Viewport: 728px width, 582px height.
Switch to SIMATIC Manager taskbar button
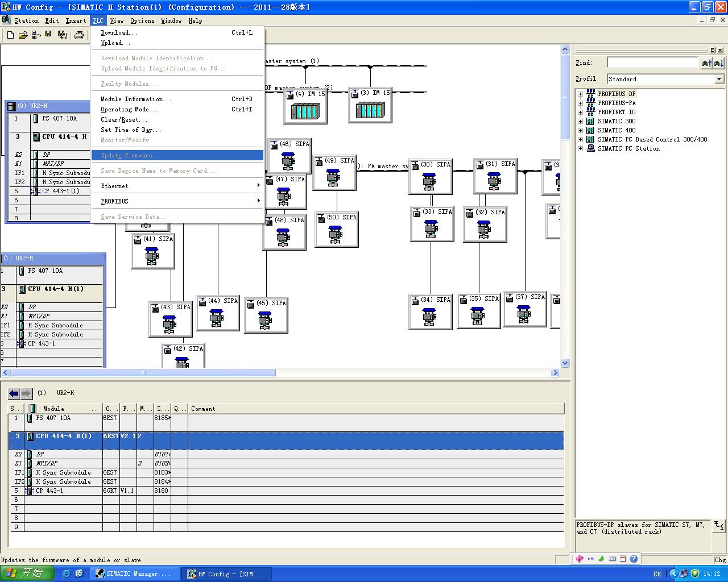click(x=134, y=573)
